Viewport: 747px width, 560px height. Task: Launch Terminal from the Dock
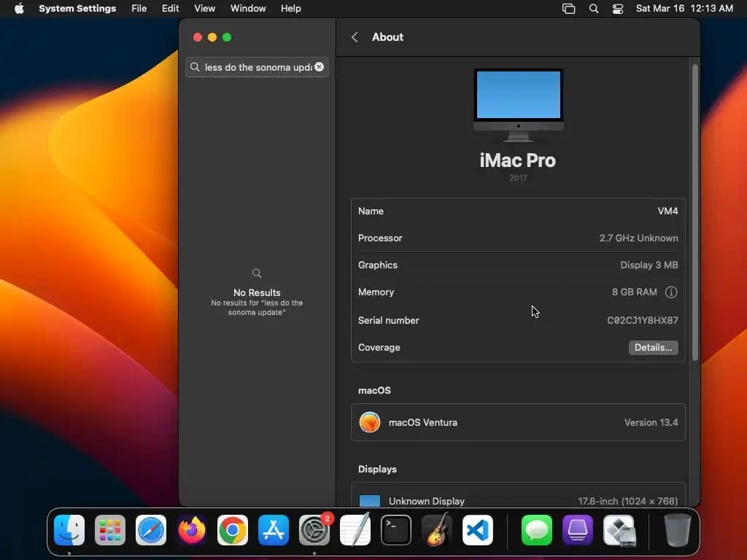[x=396, y=530]
